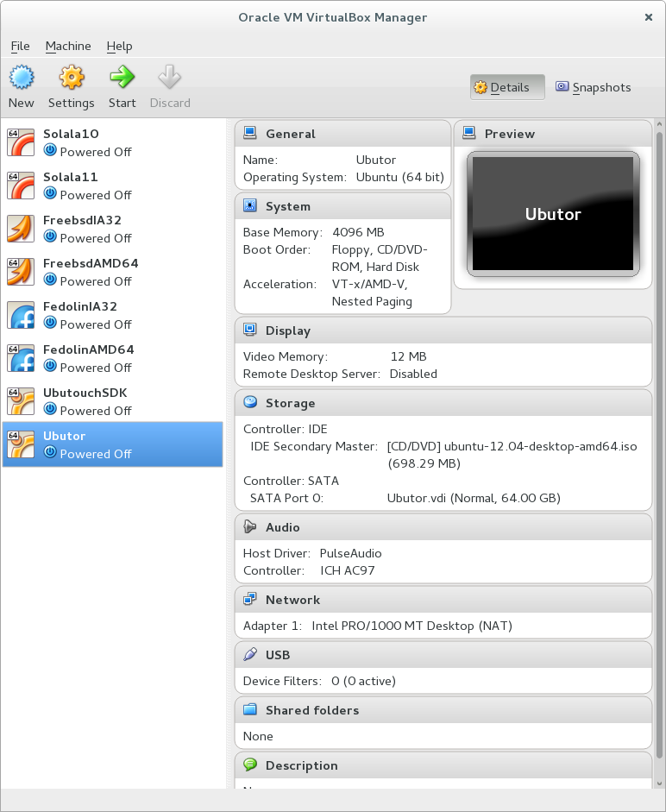Open Settings with the gear icon
The image size is (666, 812).
click(x=71, y=78)
